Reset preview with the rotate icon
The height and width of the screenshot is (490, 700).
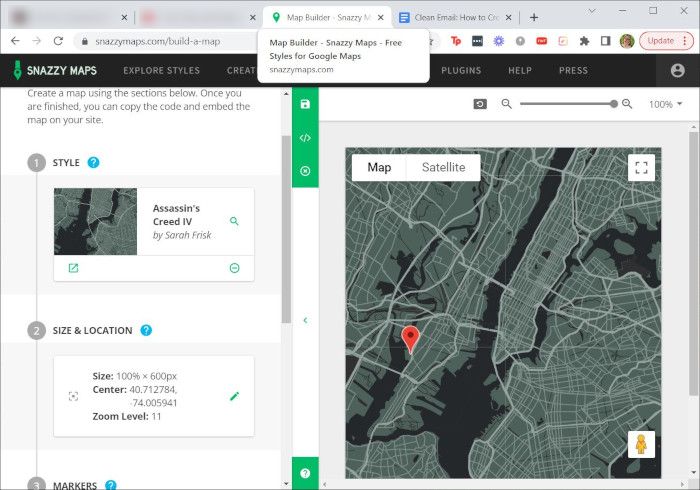(x=480, y=104)
